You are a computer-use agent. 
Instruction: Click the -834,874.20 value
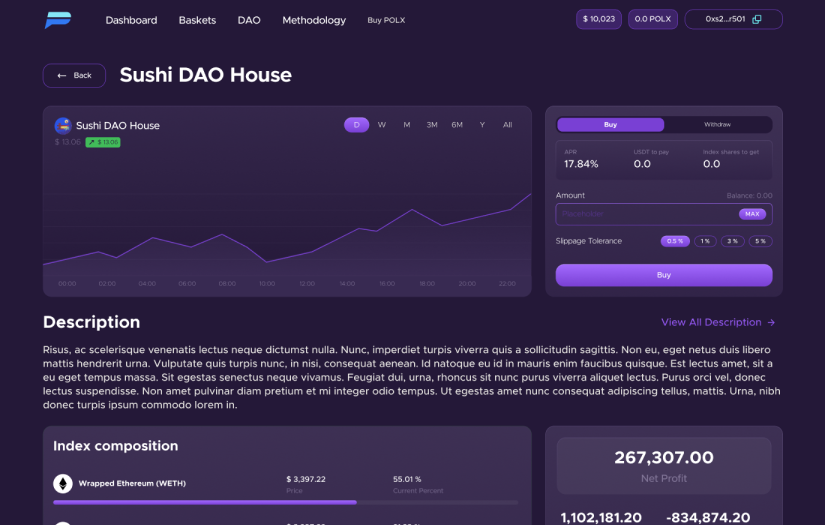tap(708, 518)
